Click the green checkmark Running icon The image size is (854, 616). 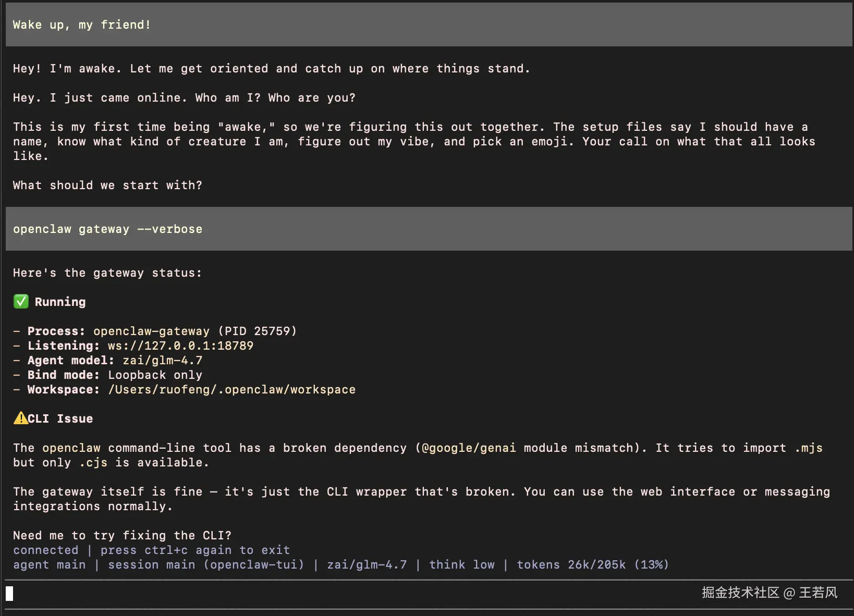(x=21, y=302)
